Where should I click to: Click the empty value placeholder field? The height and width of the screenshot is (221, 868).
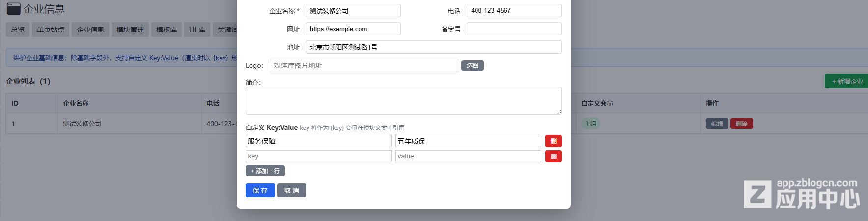pyautogui.click(x=468, y=156)
